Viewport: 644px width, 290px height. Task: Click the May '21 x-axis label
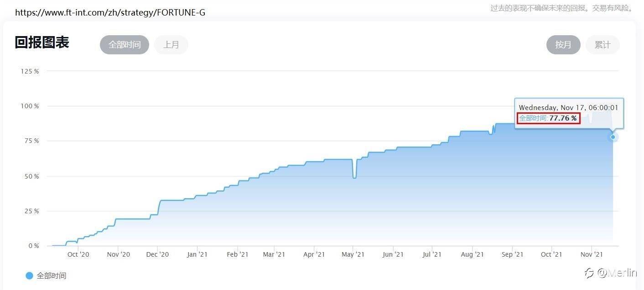(x=353, y=254)
